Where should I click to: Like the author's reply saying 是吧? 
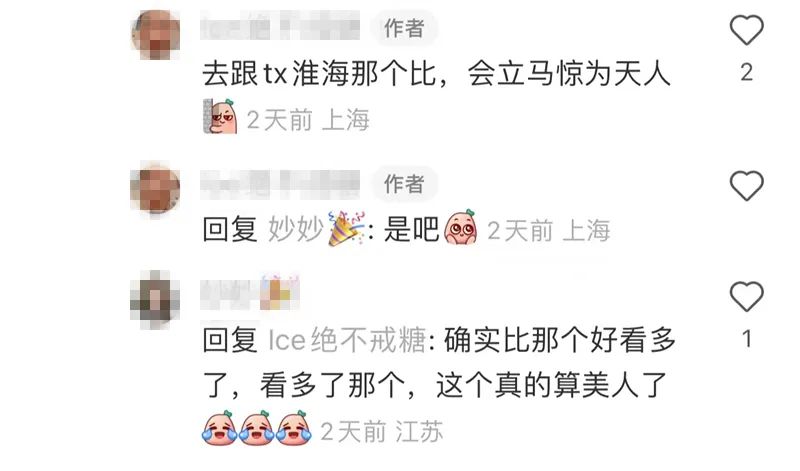(746, 185)
